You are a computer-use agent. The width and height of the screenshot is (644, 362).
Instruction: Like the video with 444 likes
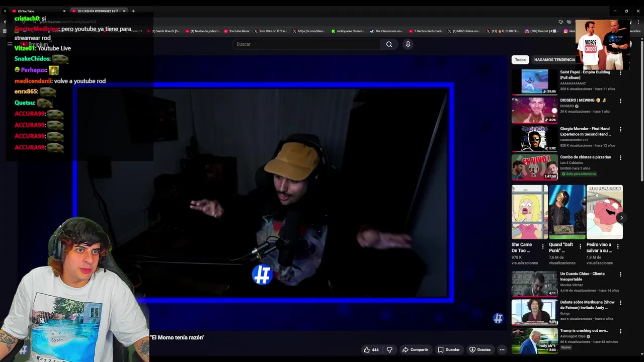coord(371,349)
